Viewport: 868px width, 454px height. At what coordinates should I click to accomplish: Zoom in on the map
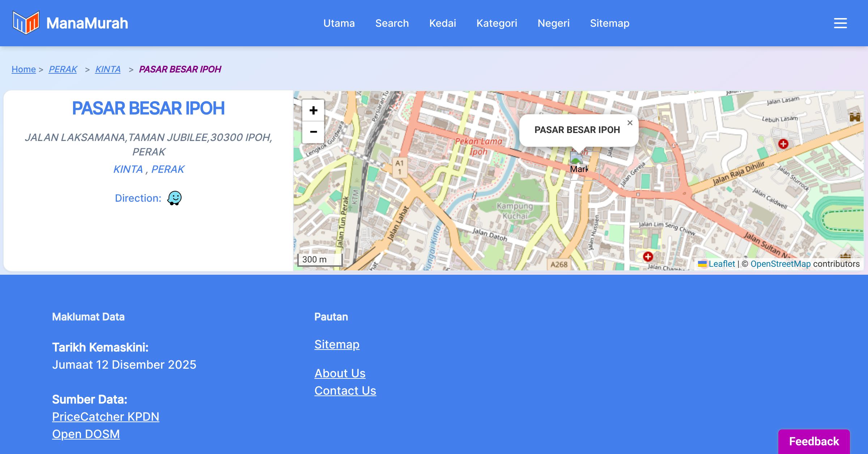[313, 110]
